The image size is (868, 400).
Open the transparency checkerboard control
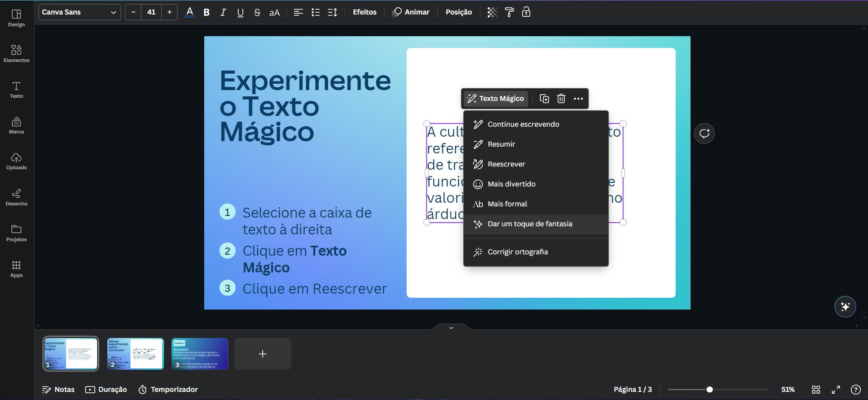pos(492,12)
